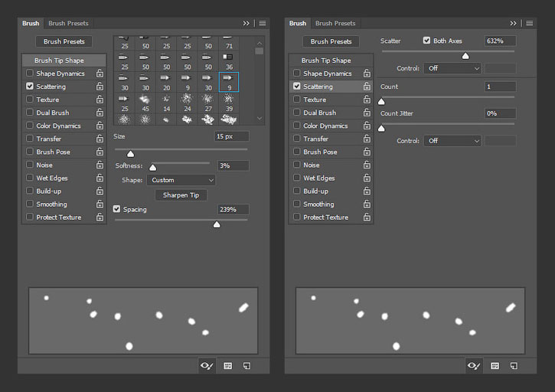
Task: Open Scatter Control dropdown set to Off
Action: pyautogui.click(x=452, y=68)
